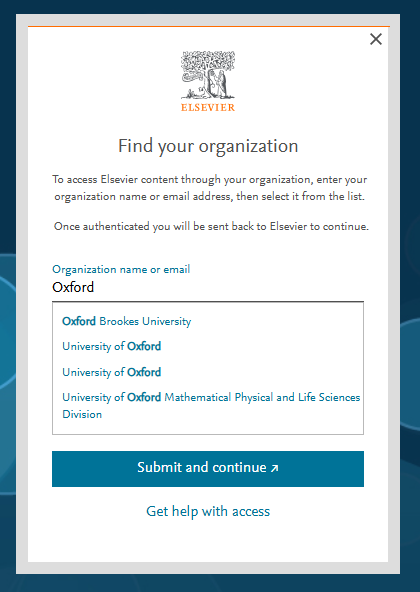The width and height of the screenshot is (420, 592).
Task: Click the orange ELSEVIER wordmark
Action: pyautogui.click(x=208, y=108)
